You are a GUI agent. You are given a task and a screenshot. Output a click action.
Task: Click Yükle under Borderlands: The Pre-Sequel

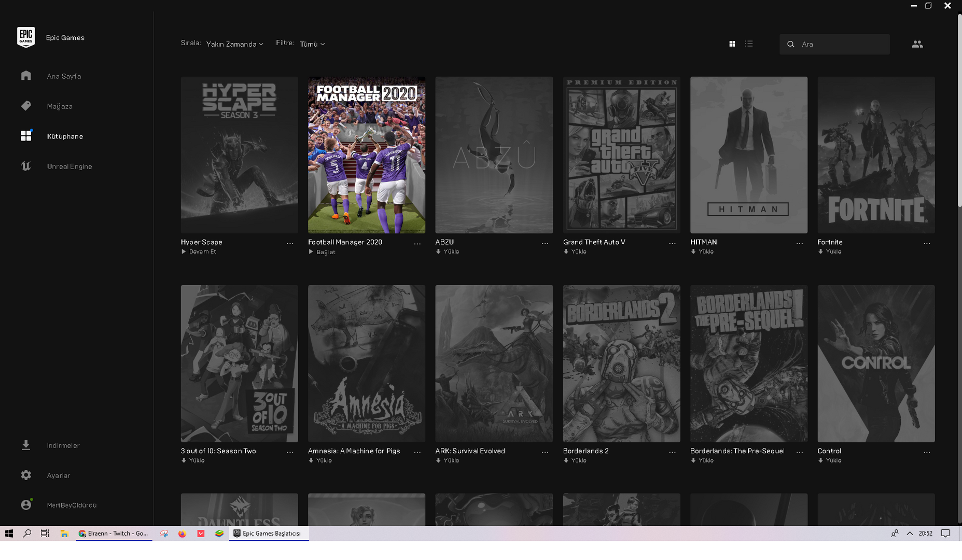(x=702, y=460)
